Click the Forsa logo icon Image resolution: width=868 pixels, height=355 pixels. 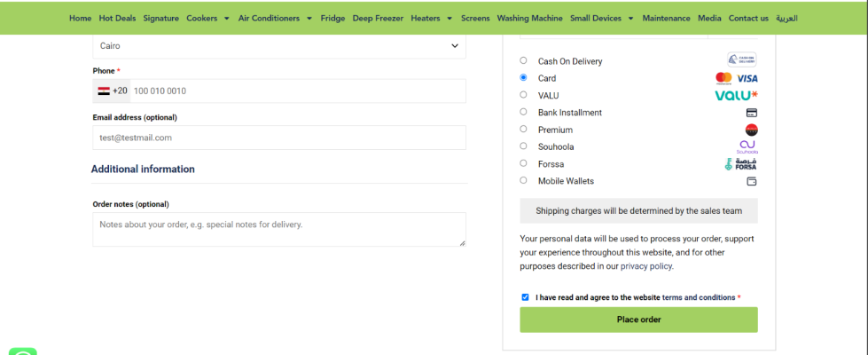click(740, 164)
